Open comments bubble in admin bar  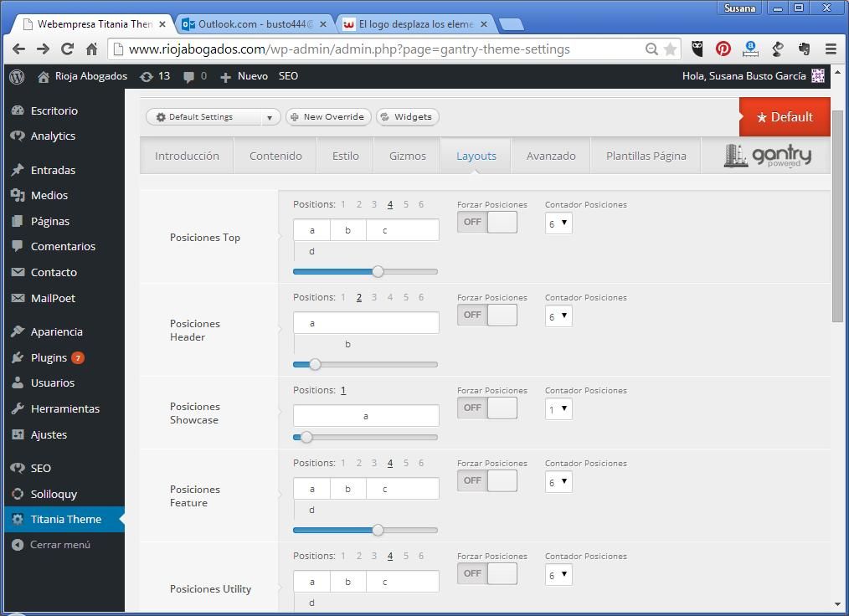tap(195, 76)
